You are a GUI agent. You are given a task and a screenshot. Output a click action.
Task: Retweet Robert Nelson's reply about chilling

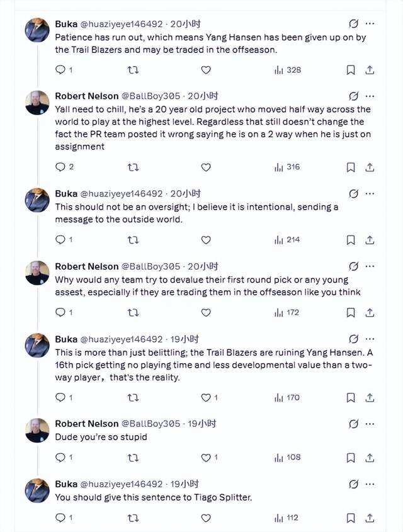pyautogui.click(x=132, y=167)
